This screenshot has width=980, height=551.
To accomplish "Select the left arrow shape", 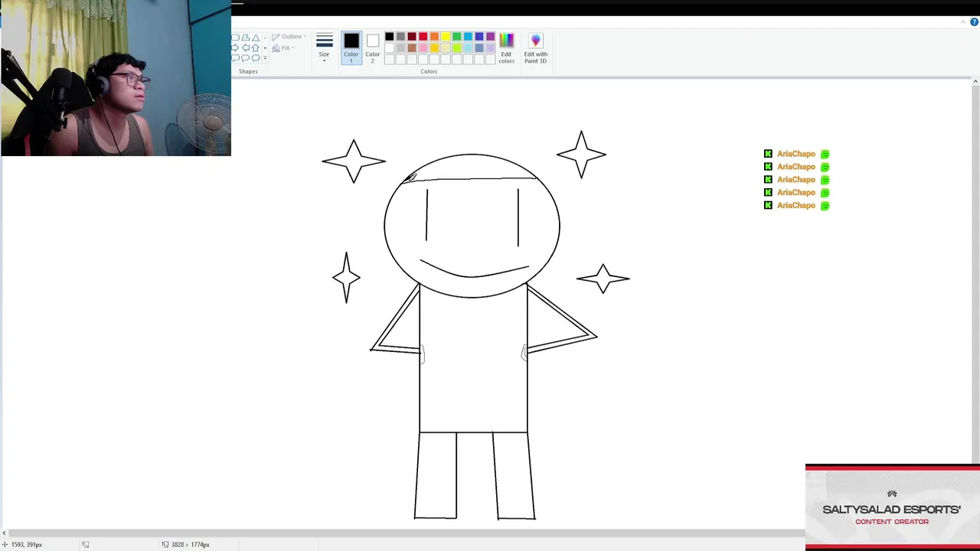I will 246,48.
